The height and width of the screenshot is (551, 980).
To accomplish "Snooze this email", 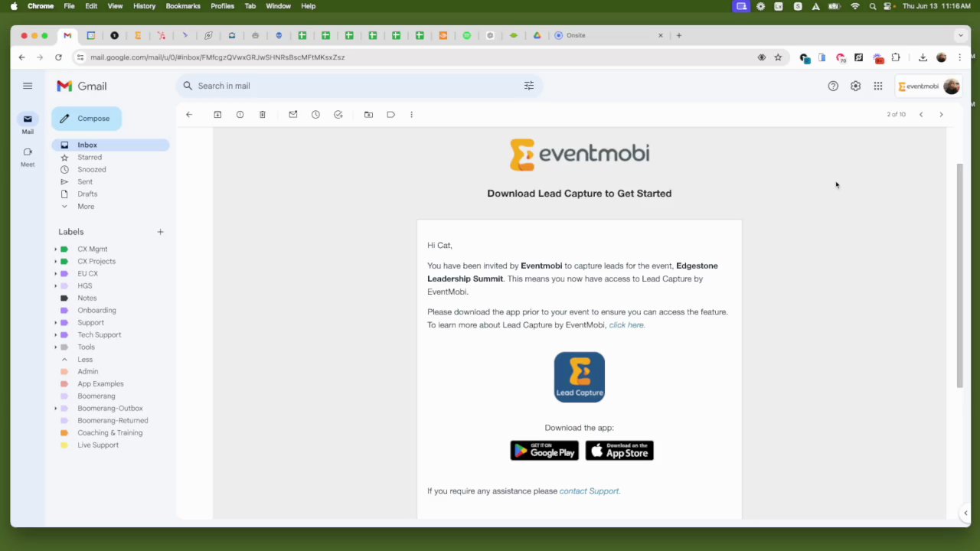I will tap(315, 115).
